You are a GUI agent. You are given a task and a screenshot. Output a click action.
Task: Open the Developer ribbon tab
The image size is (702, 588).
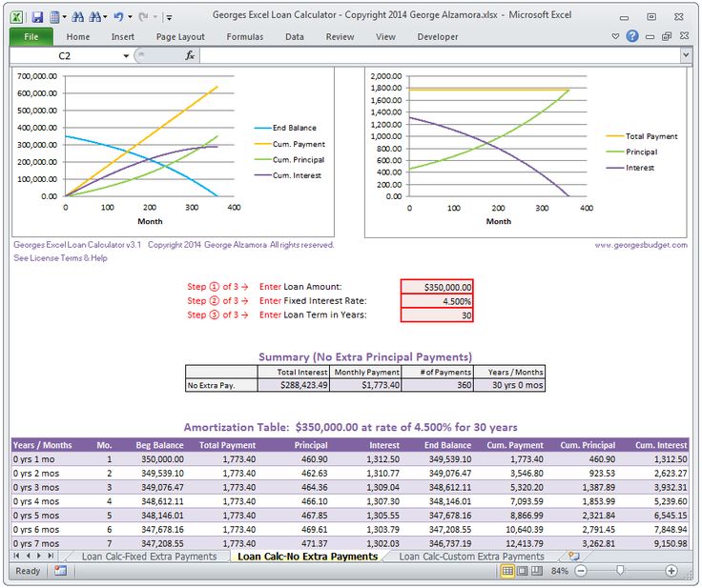[438, 37]
